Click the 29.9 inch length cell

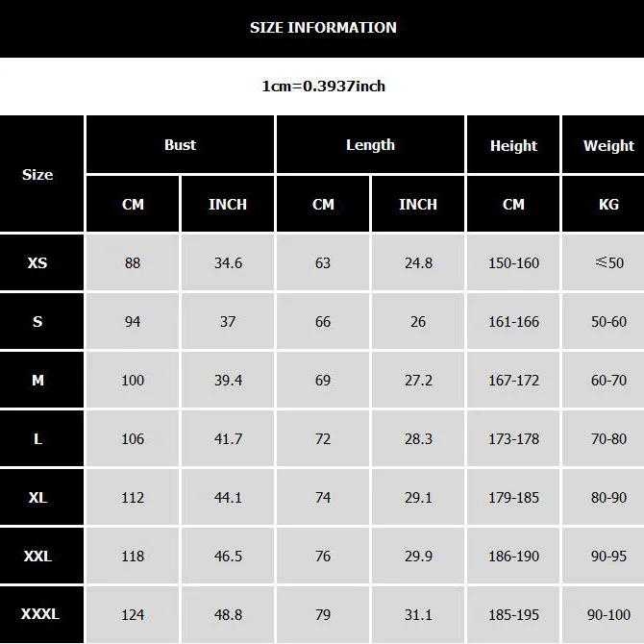pyautogui.click(x=418, y=556)
